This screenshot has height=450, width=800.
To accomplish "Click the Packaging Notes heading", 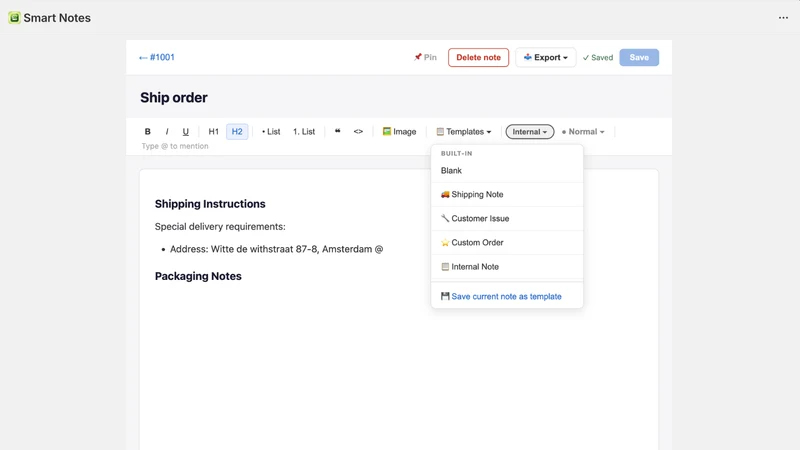I will (x=198, y=276).
